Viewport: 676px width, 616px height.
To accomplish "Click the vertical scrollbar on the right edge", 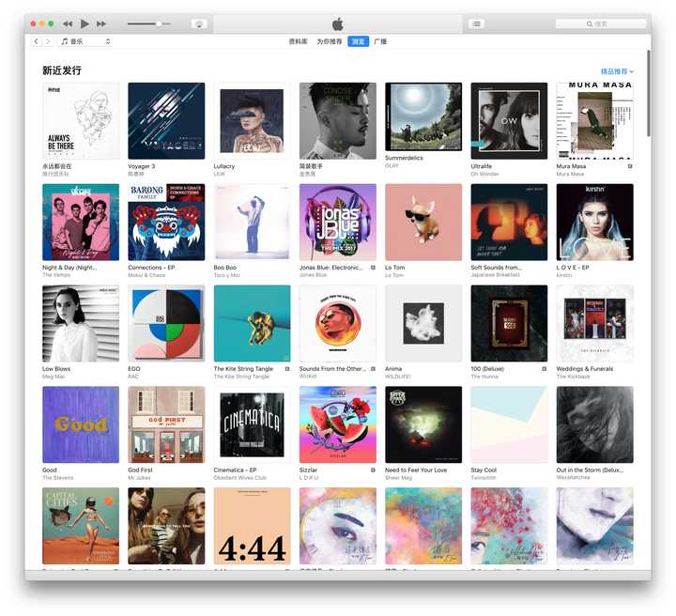I will point(649,93).
